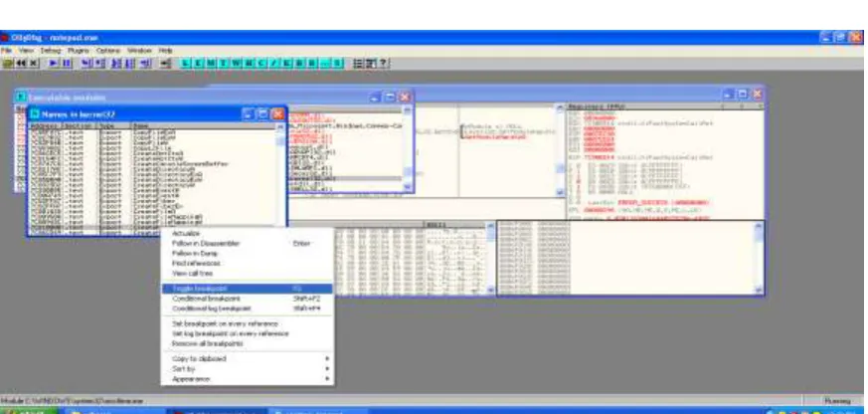Sort Names list by Type column header
Screen dimensions: 868x414
(x=113, y=125)
